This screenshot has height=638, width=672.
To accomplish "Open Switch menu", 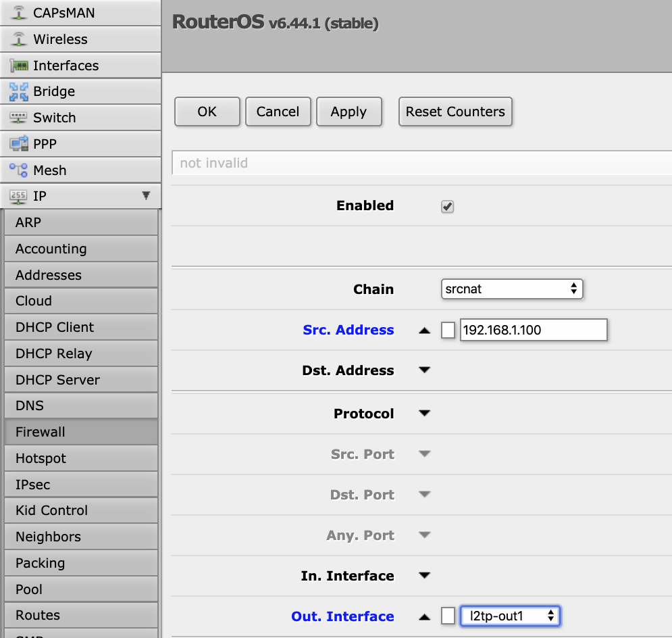I will tap(80, 118).
